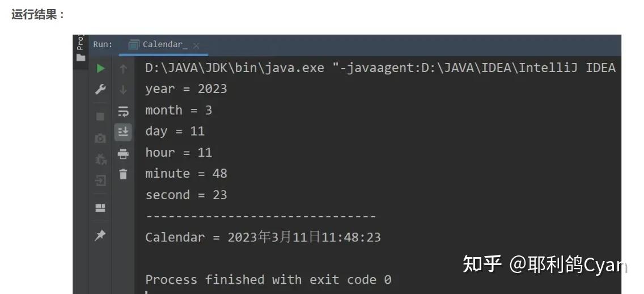Click the down arrow stack trace icon

[123, 90]
